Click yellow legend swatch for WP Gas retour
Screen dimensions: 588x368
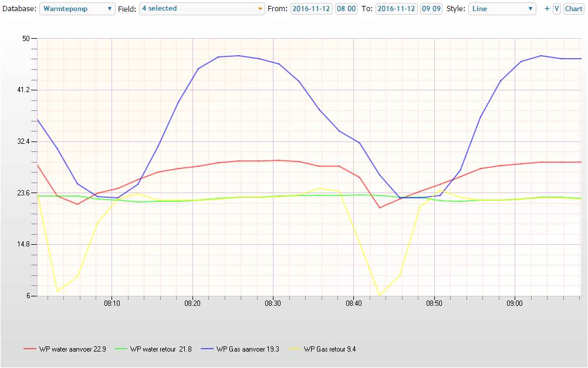pyautogui.click(x=295, y=349)
